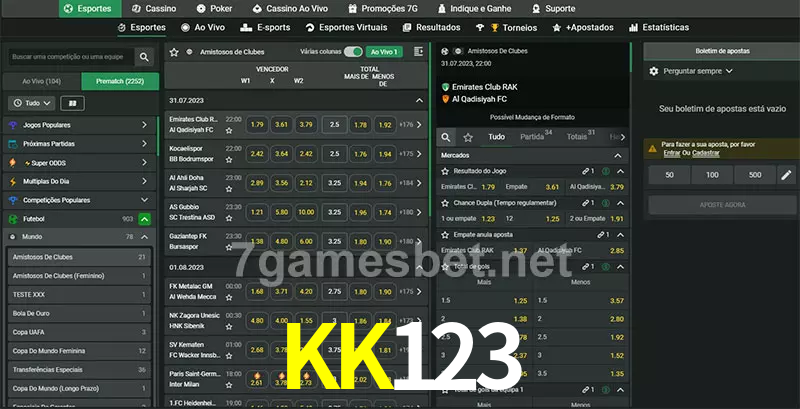Image resolution: width=800 pixels, height=409 pixels.
Task: Switch to Partida markets tab
Action: (536, 137)
